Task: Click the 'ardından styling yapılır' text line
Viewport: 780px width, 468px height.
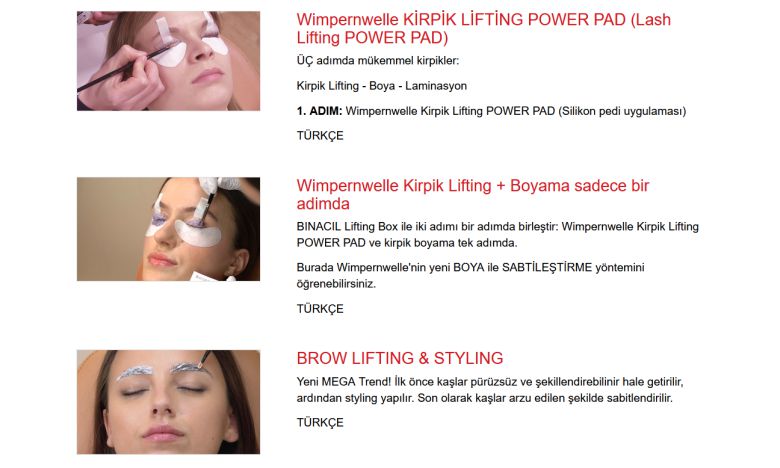Action: [x=485, y=398]
